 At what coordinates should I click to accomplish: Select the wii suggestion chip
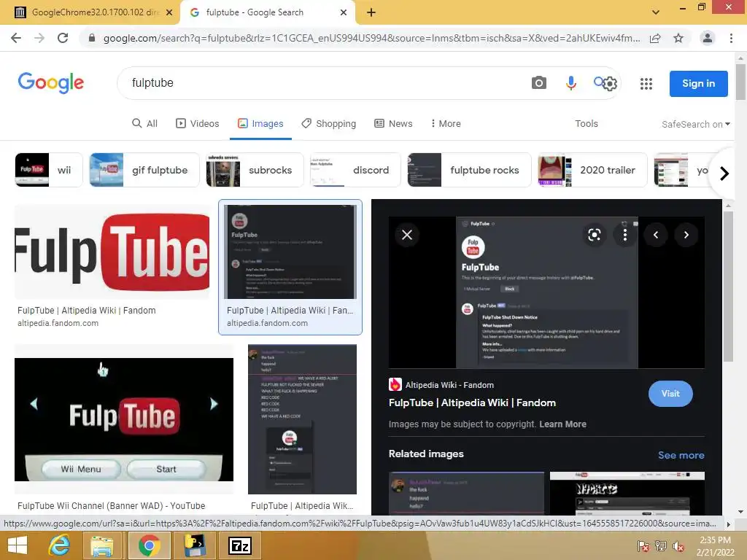coord(49,170)
